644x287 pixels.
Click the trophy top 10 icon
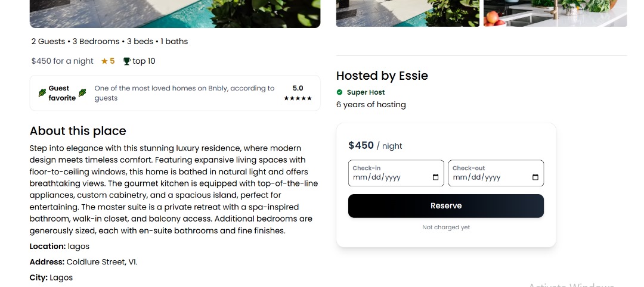(x=126, y=61)
